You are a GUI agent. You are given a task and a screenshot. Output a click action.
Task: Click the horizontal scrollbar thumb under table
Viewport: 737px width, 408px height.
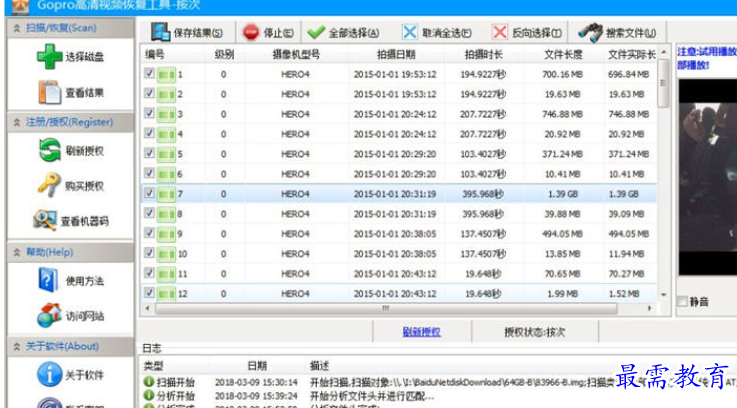click(386, 309)
